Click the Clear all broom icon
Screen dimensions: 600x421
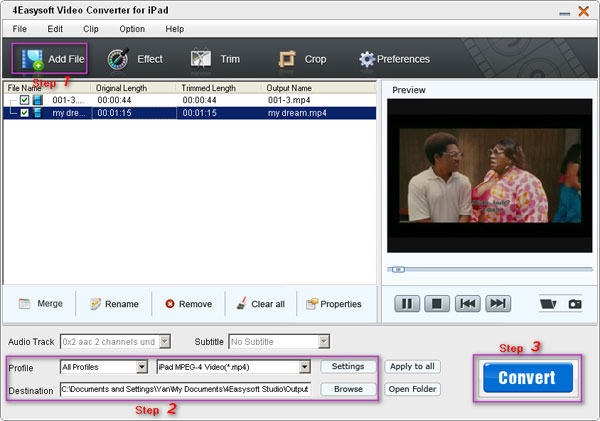(x=241, y=304)
